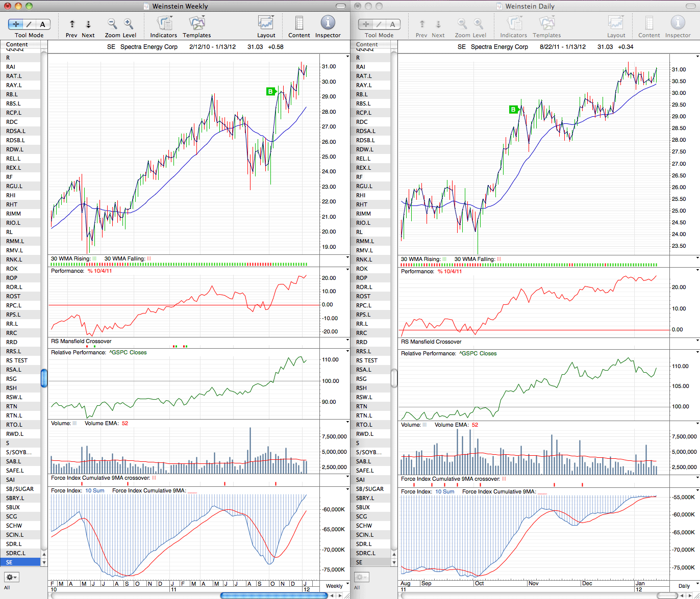Click Weekly symbol list vertical scroll thumb

coord(44,378)
